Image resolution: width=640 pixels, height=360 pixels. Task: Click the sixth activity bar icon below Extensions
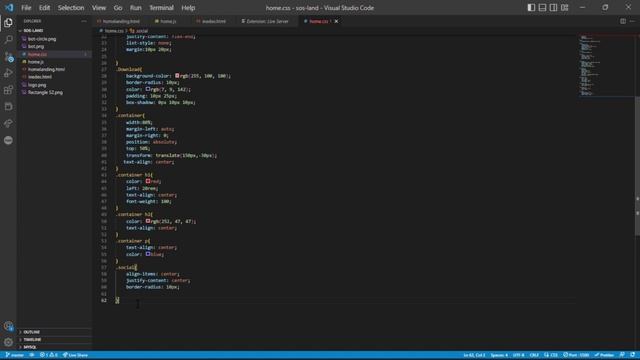point(8,107)
